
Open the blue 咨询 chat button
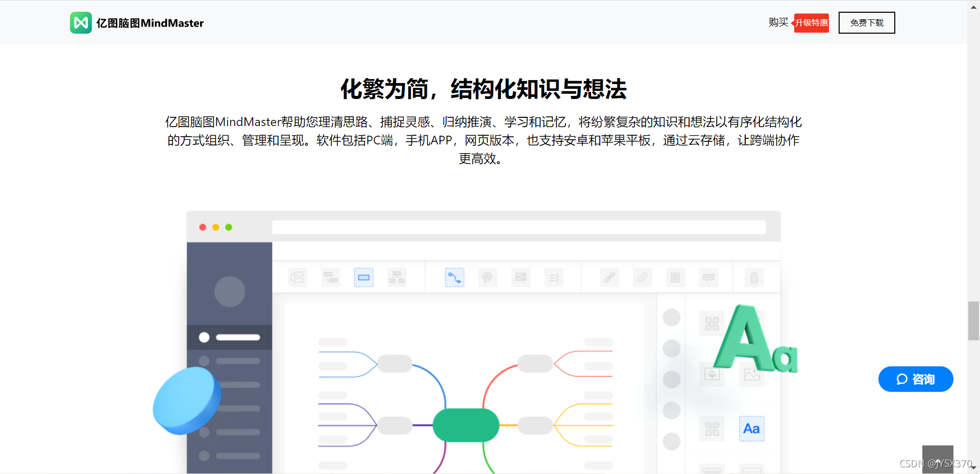coord(916,379)
